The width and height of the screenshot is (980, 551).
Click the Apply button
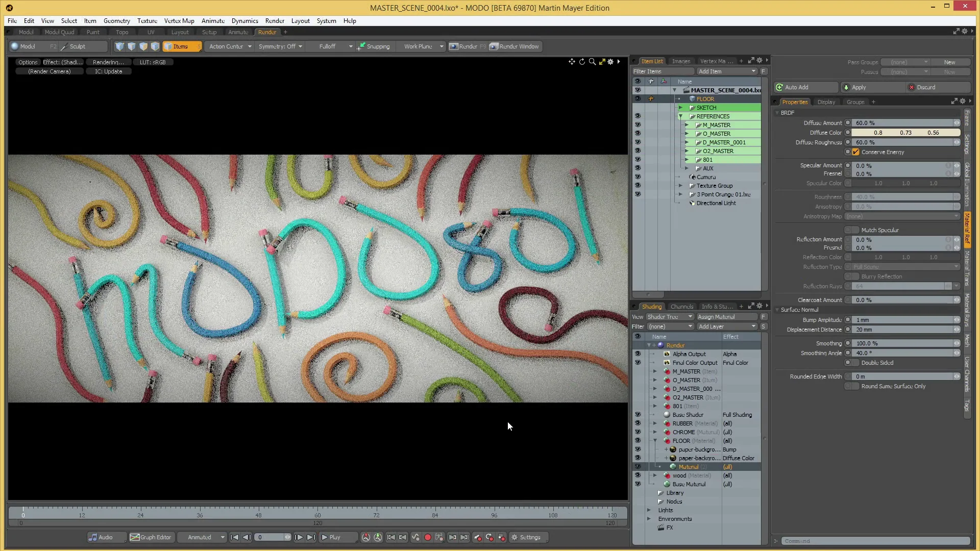[872, 87]
